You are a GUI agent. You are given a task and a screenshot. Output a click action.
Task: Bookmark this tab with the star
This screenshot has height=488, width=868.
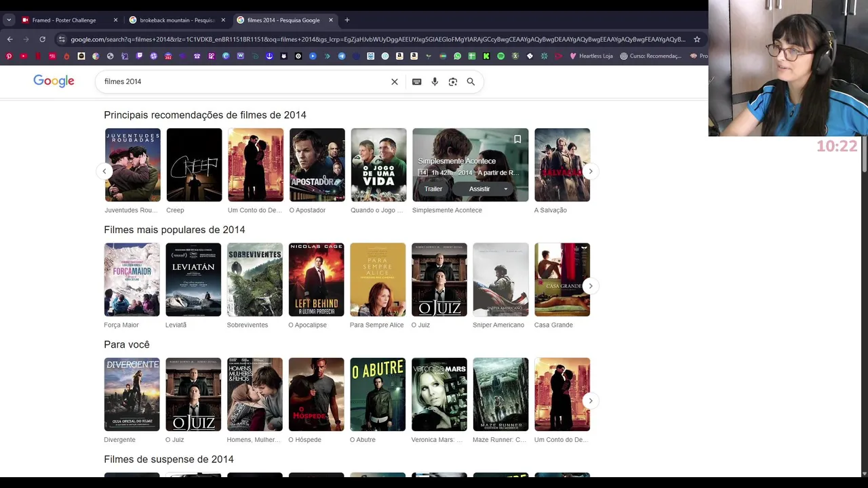(x=696, y=39)
